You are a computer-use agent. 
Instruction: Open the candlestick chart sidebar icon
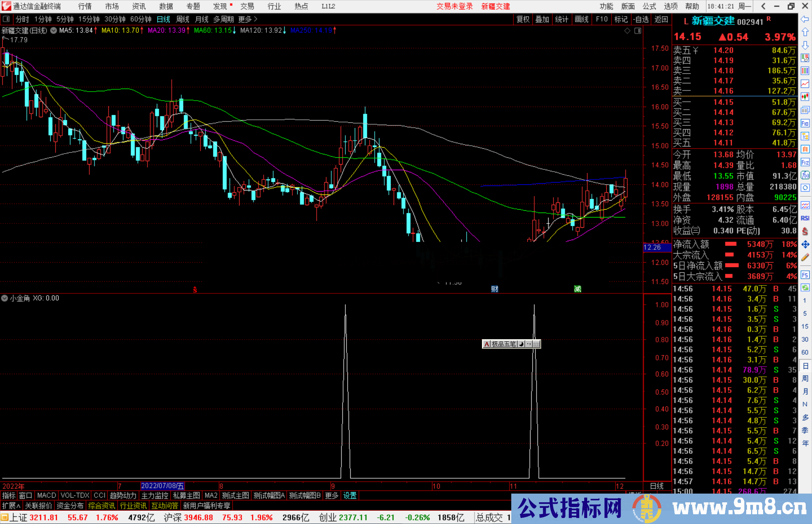click(805, 97)
